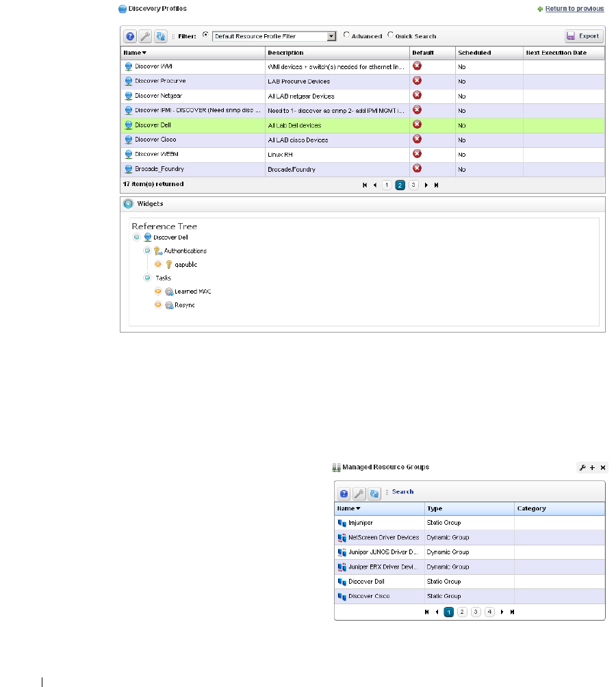Go to previous page of Discovery Profiles
This screenshot has width=616, height=687.
375,185
